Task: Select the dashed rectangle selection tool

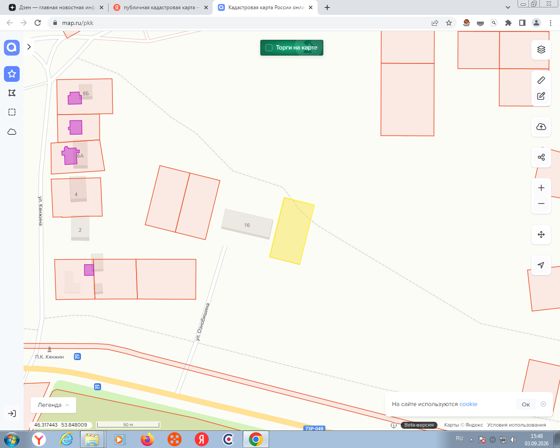Action: tap(12, 112)
